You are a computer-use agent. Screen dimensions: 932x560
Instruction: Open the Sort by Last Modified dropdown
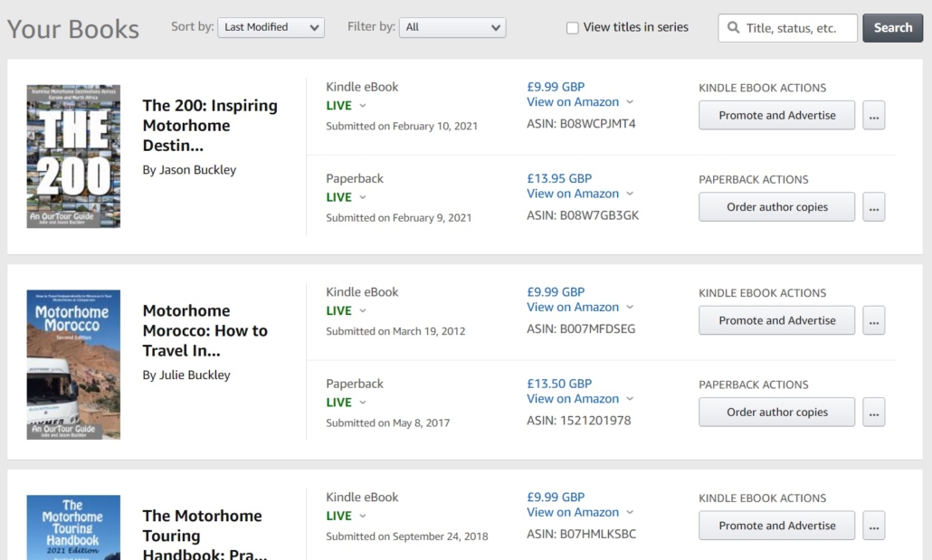[x=271, y=27]
